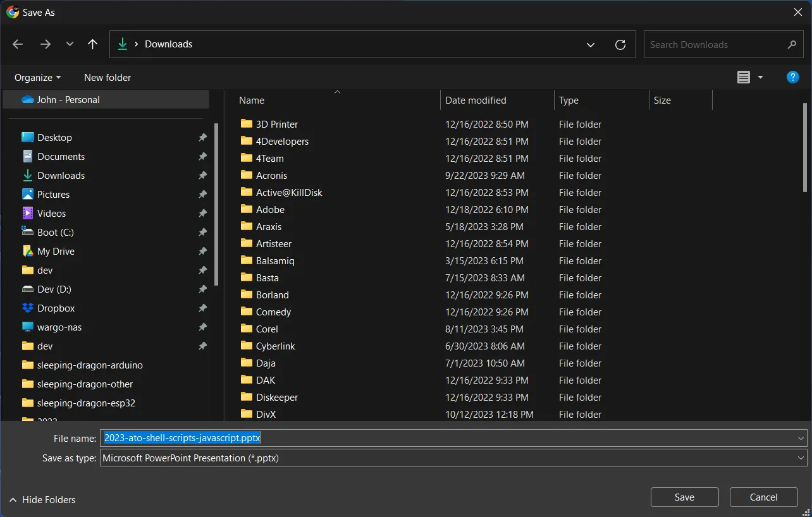Select the 4Team folder
Screen dimensions: 812x517
tap(269, 158)
